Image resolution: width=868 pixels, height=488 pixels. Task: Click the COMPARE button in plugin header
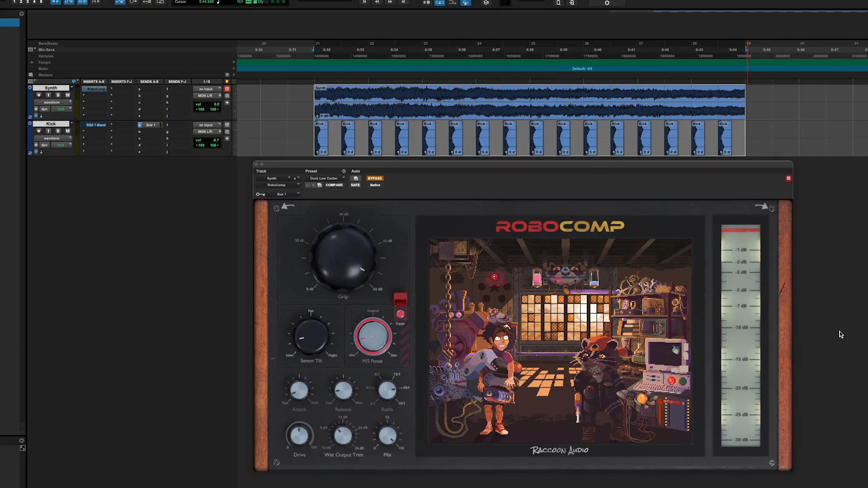(x=334, y=185)
